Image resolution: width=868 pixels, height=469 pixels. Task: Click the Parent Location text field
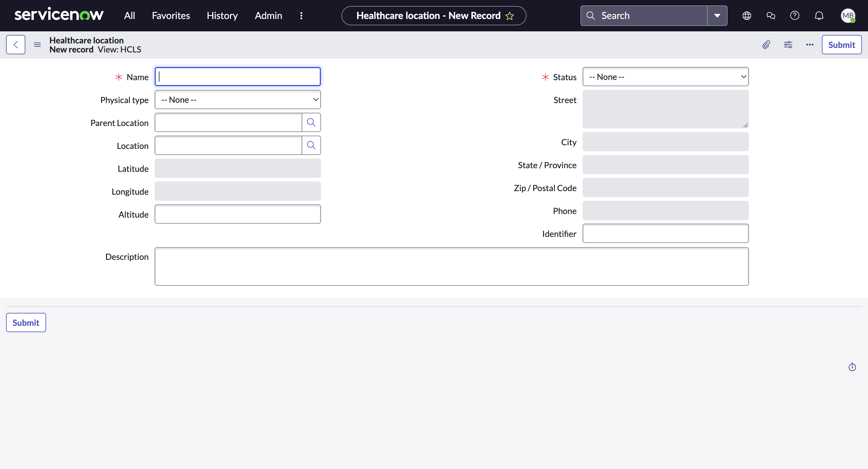[x=228, y=122]
